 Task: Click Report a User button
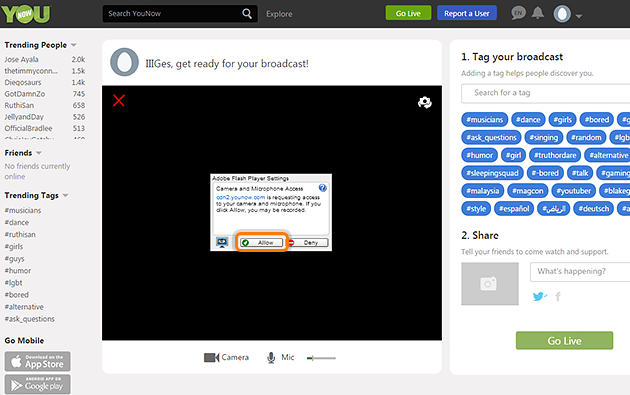(x=467, y=13)
